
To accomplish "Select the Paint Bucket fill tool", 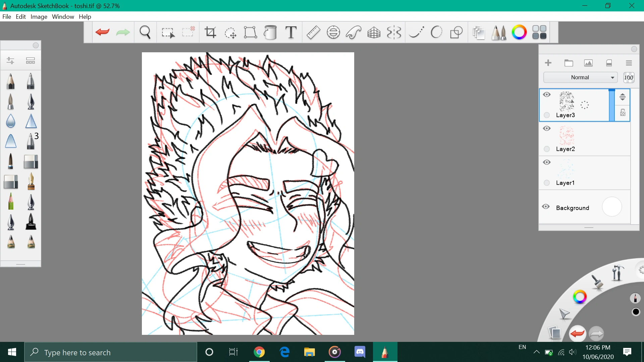I will 270,32.
